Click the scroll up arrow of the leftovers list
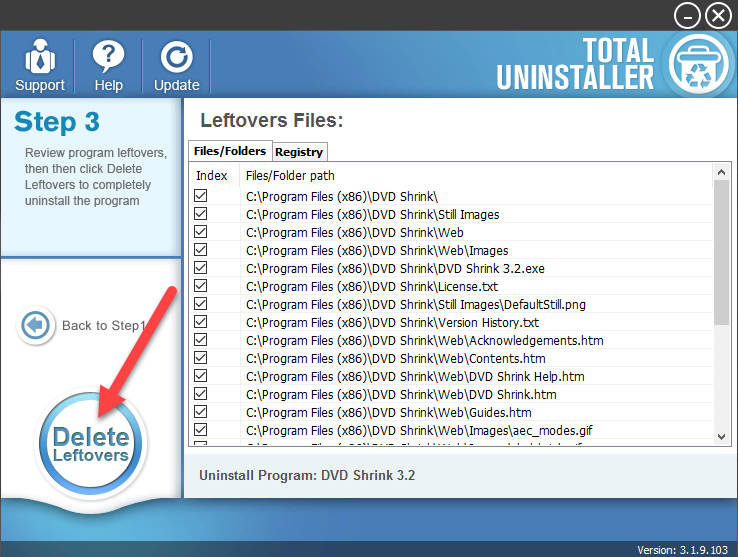 721,172
